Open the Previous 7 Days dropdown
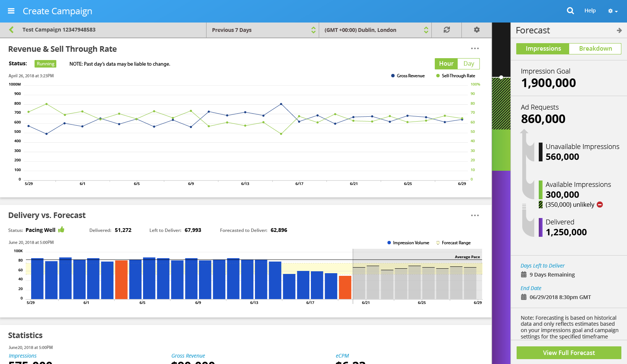 tap(262, 30)
